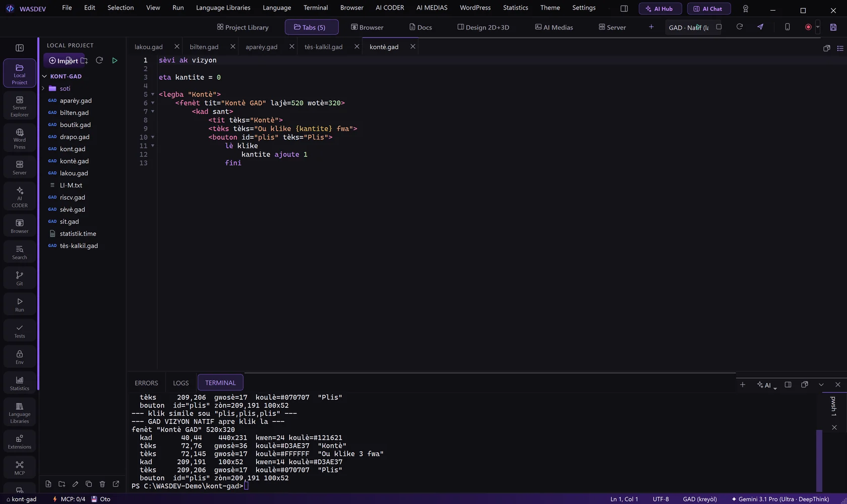847x504 pixels.
Task: Toggle AI Chat panel
Action: click(709, 9)
